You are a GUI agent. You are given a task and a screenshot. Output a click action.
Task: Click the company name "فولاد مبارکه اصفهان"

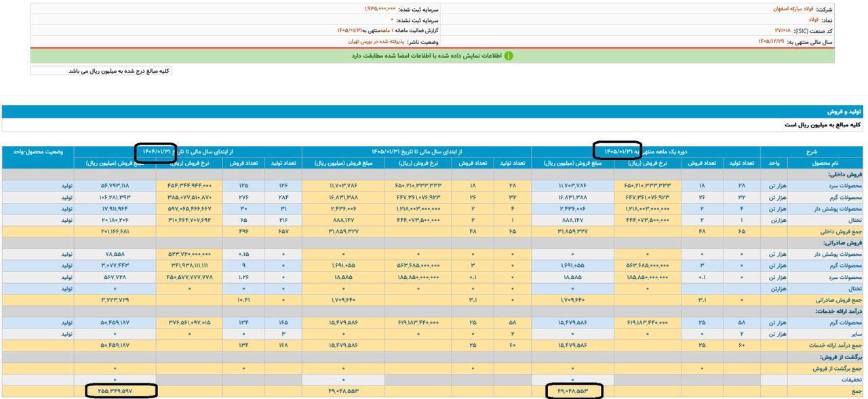(x=792, y=9)
